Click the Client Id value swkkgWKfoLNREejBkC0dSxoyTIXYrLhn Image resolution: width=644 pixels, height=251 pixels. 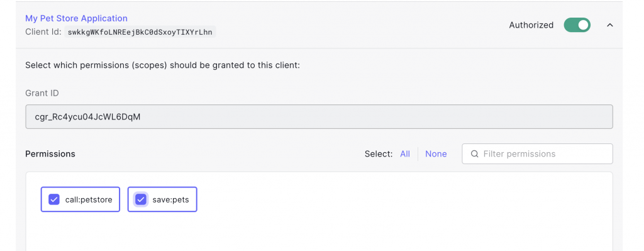tap(140, 32)
